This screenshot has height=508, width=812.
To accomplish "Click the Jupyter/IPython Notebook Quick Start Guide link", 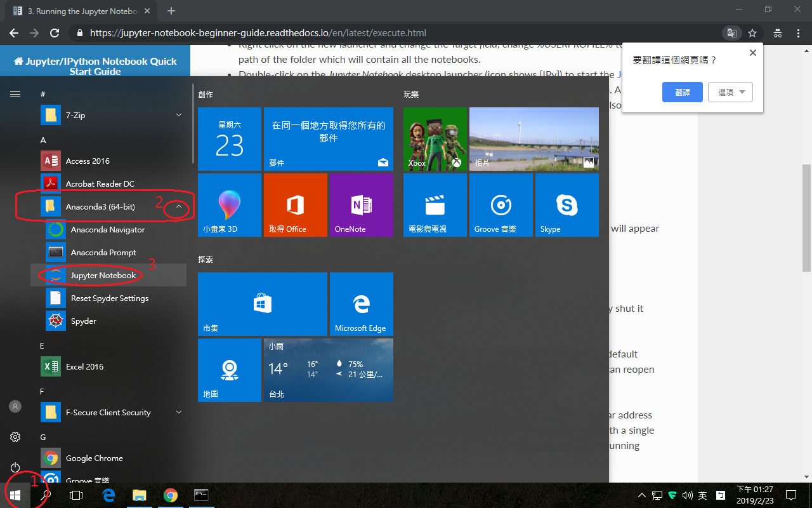I will pos(95,67).
